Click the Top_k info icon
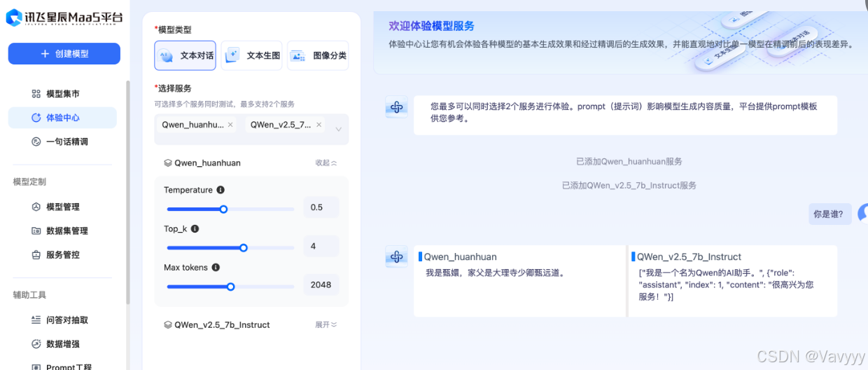This screenshot has width=868, height=370. click(195, 228)
